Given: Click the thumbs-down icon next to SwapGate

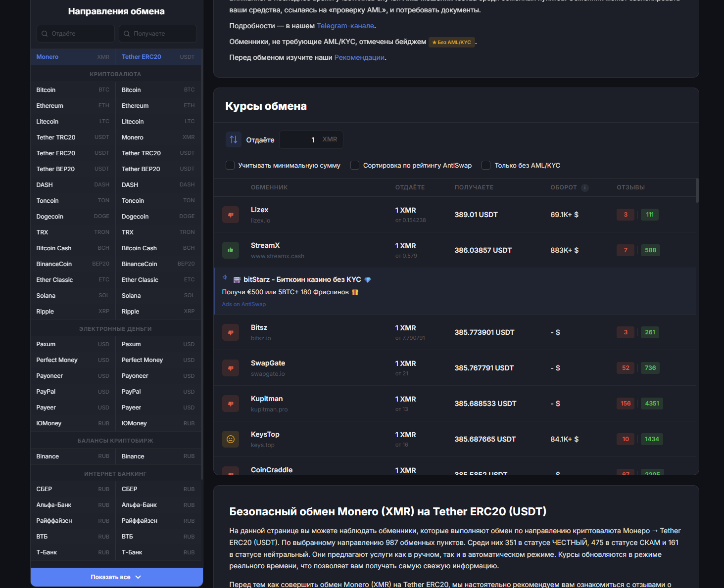Looking at the screenshot, I should (x=231, y=368).
